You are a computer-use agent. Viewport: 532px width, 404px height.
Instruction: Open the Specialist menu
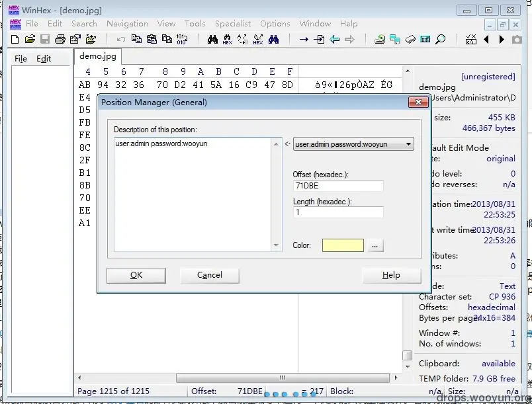233,23
